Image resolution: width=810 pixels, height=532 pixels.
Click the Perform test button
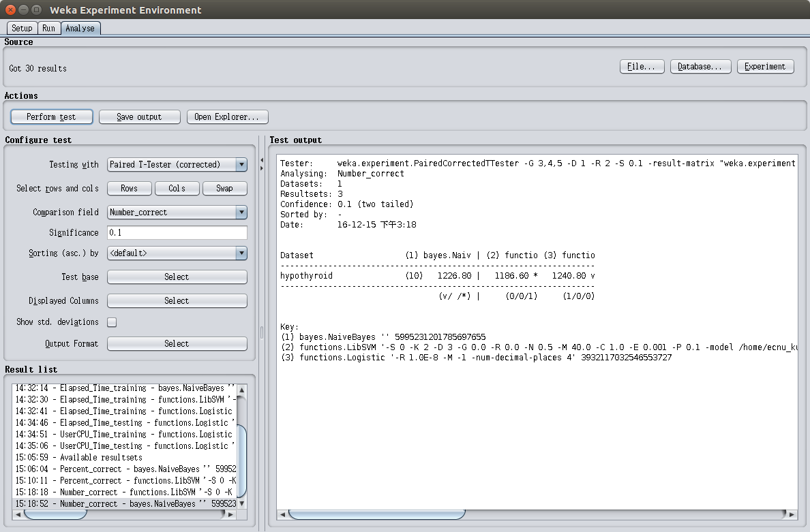51,117
